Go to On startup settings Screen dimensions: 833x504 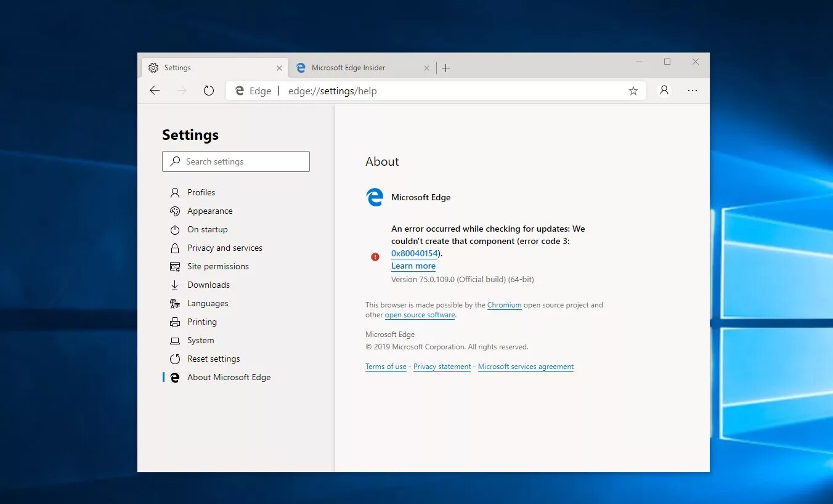pos(207,229)
